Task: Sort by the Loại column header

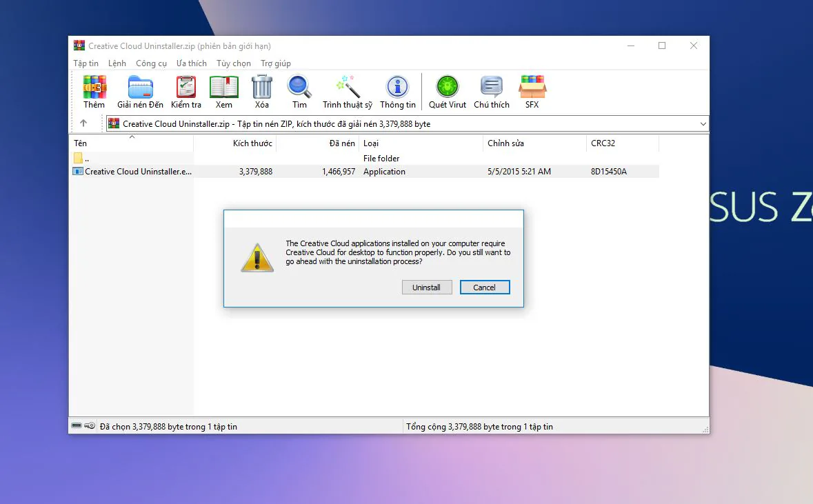Action: point(421,143)
